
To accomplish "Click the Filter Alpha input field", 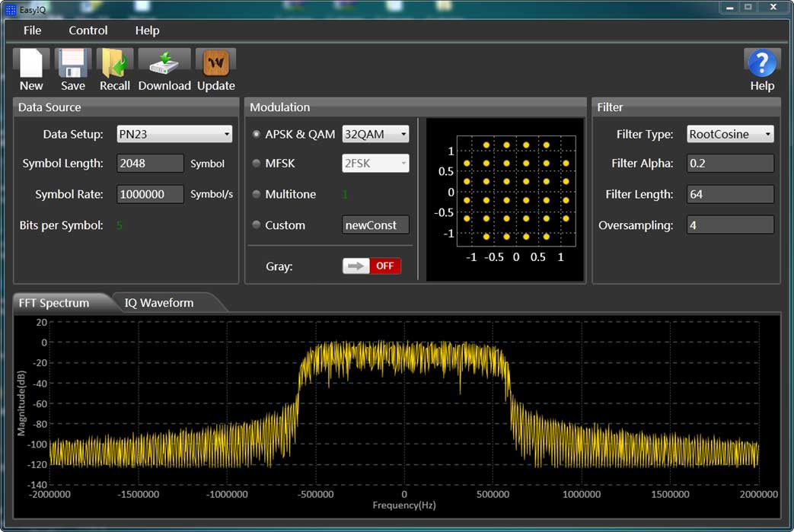I will pyautogui.click(x=729, y=164).
